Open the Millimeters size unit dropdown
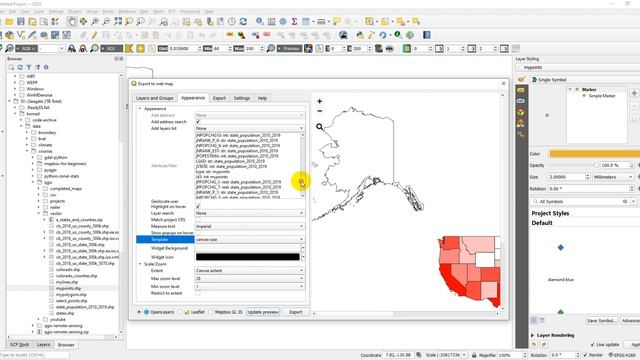The image size is (640, 360). 613,177
